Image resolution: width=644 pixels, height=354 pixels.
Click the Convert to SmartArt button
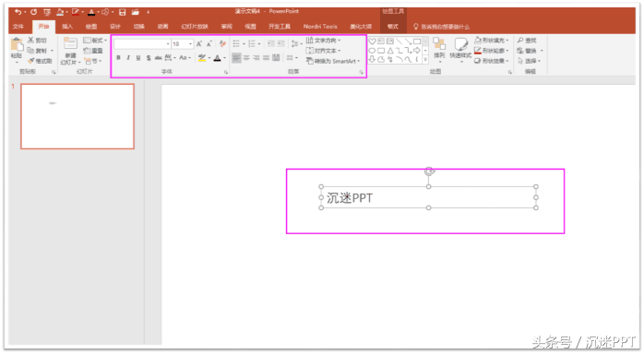coord(333,61)
